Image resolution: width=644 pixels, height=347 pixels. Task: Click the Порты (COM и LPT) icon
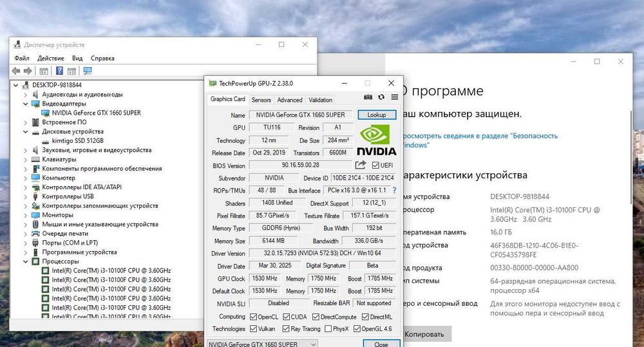tap(35, 243)
